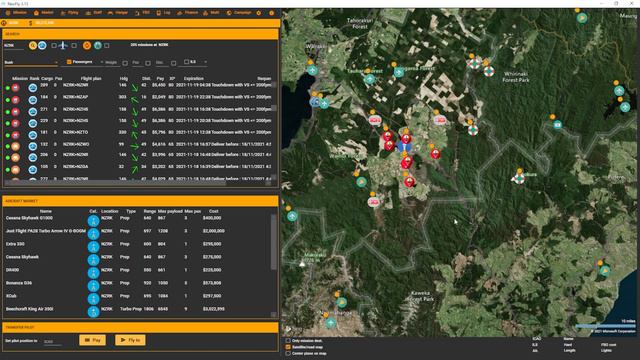This screenshot has height=360, width=640.
Task: Click category icon for DR400
Action: [x=93, y=273]
